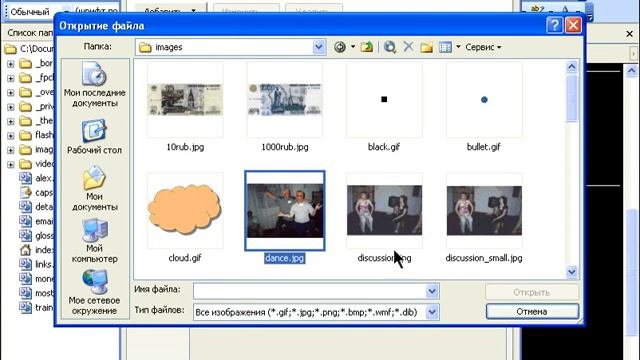Open Мое сетевое окружение in places bar
Image resolution: width=640 pixels, height=360 pixels.
94,292
